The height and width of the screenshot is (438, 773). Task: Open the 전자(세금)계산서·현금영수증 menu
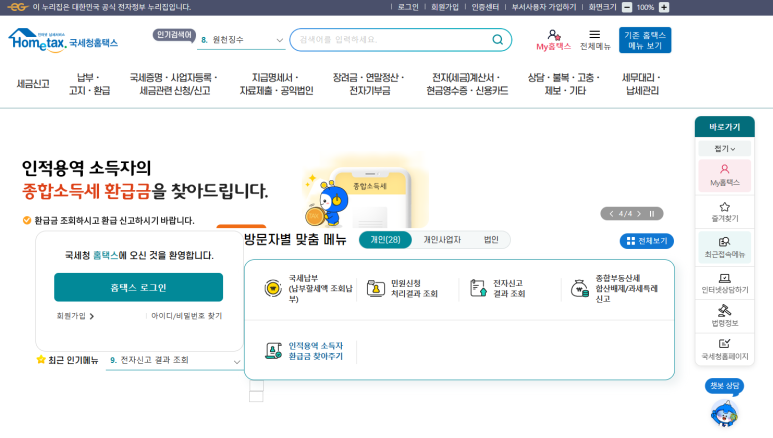coord(467,84)
